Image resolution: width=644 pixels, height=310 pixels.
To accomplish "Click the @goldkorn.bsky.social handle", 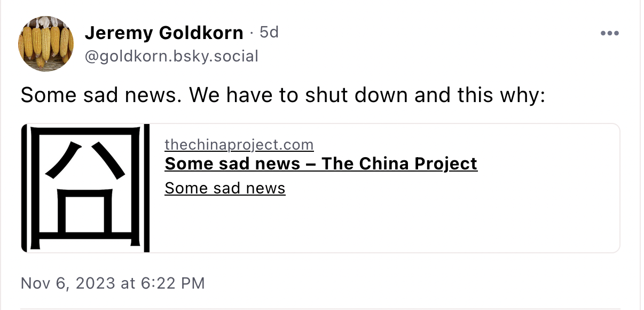I will pyautogui.click(x=171, y=56).
